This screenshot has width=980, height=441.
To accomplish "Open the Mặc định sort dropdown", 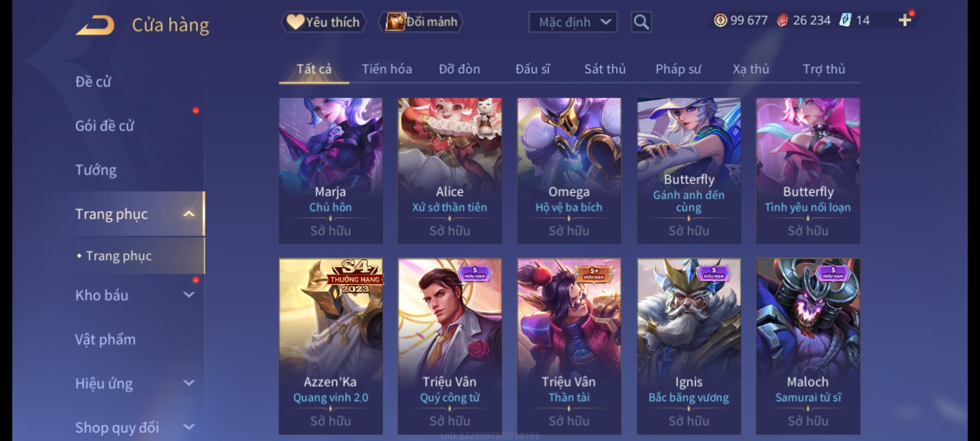I will 572,22.
